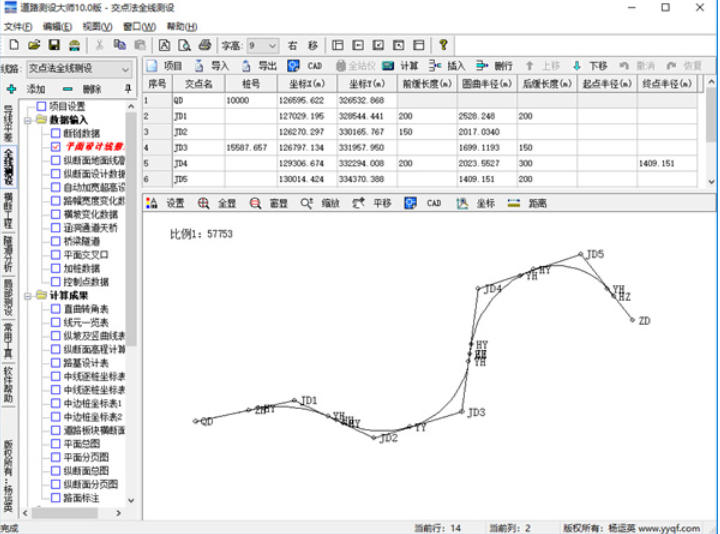720x534 pixels.
Task: Toggle the 路基设计表 checkbox
Action: 56,363
